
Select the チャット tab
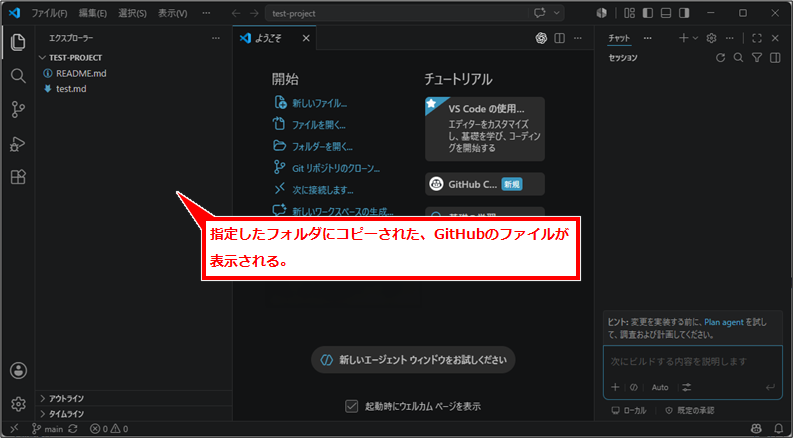click(x=619, y=38)
